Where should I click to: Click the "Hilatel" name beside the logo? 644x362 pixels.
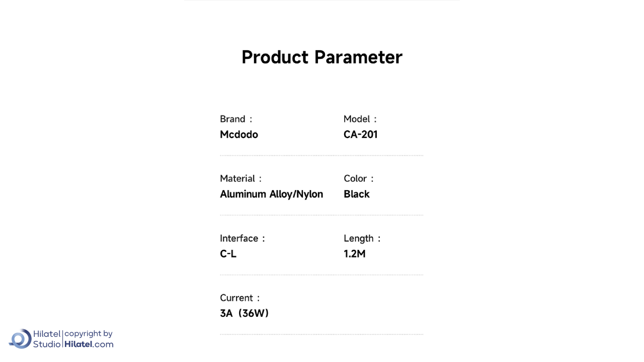[x=47, y=334]
